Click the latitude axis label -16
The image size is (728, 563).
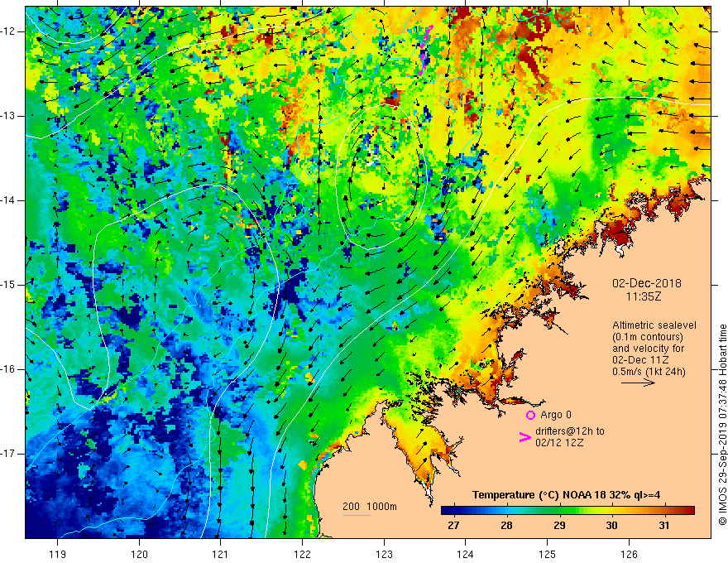9,369
